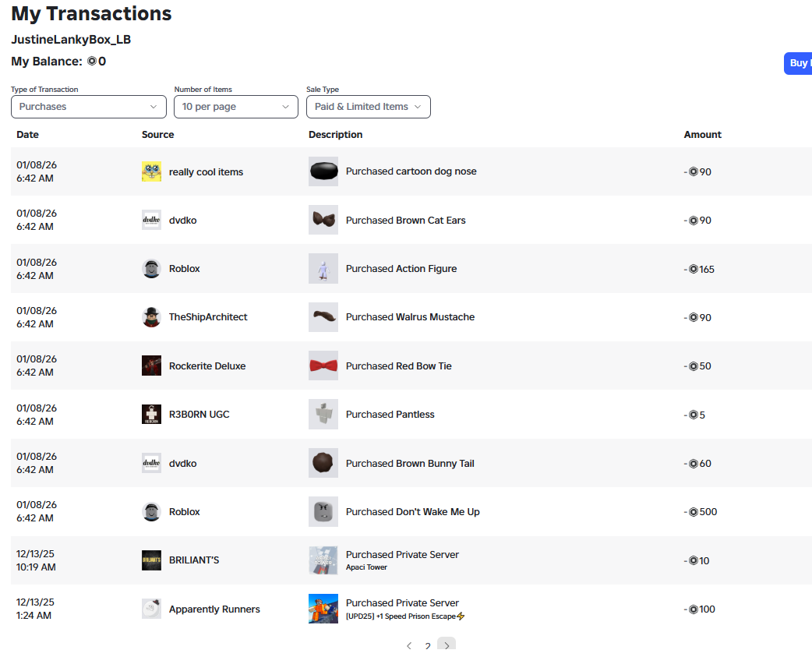Click the BRILIANT'S group icon
812x664 pixels.
tap(151, 560)
